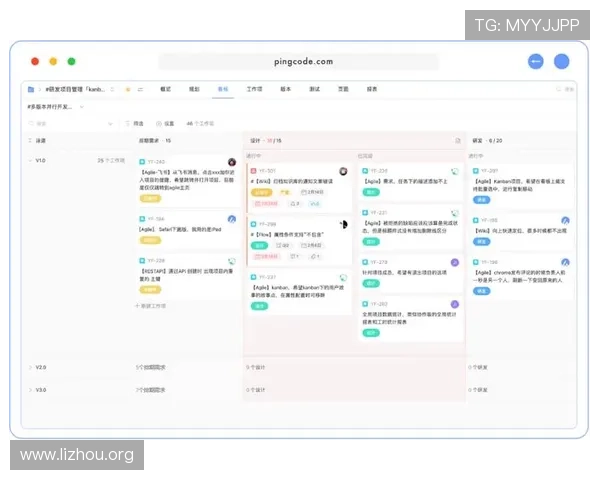Click the add work item link under first column
600x480 pixels.
(x=150, y=306)
